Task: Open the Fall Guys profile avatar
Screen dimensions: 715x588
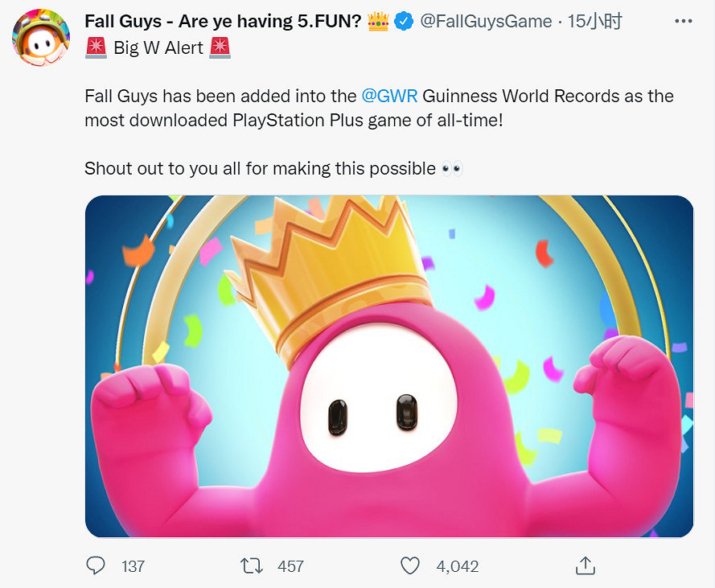Action: pos(40,36)
